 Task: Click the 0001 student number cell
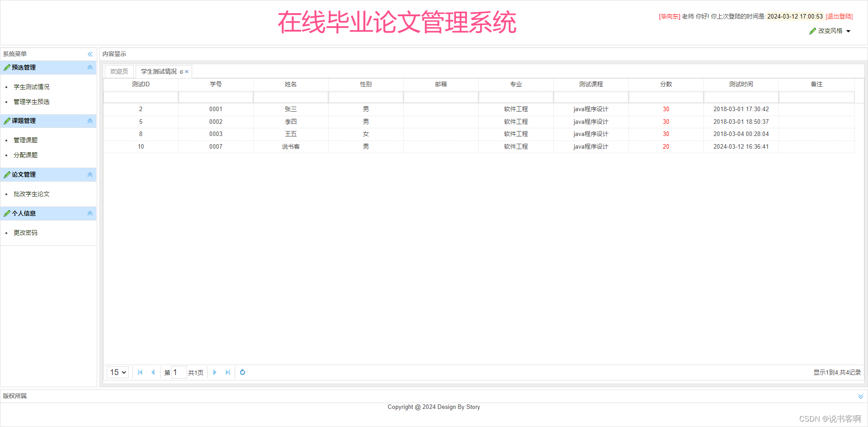[x=216, y=109]
